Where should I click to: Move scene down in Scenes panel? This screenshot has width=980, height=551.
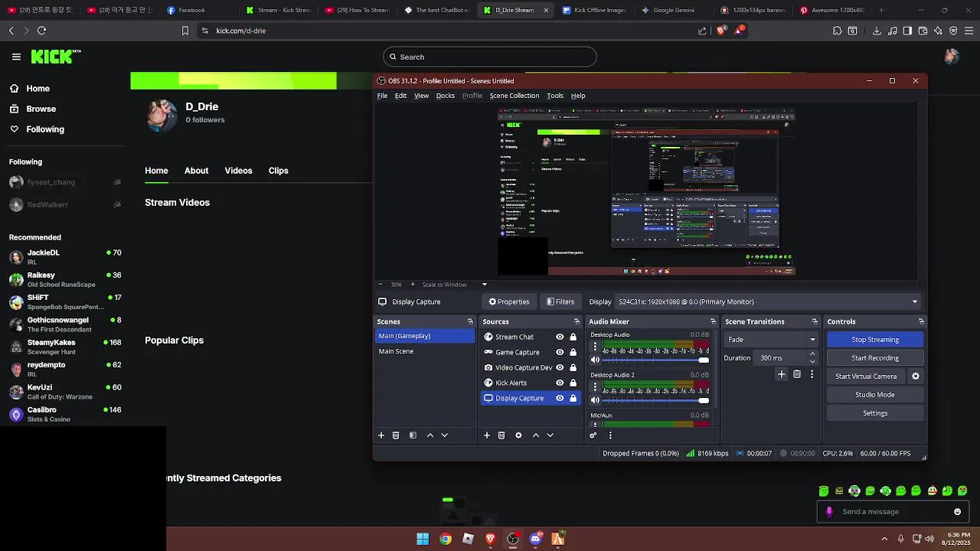444,435
